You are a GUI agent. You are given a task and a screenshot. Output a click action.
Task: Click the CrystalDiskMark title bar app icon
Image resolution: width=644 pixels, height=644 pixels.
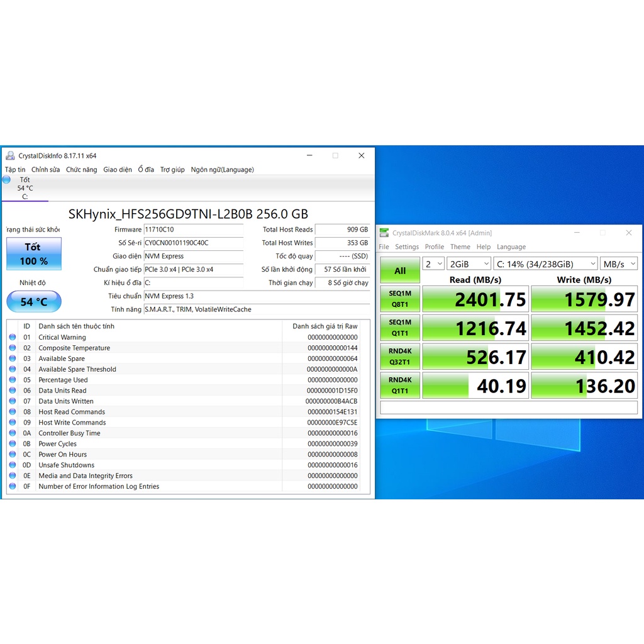point(384,233)
